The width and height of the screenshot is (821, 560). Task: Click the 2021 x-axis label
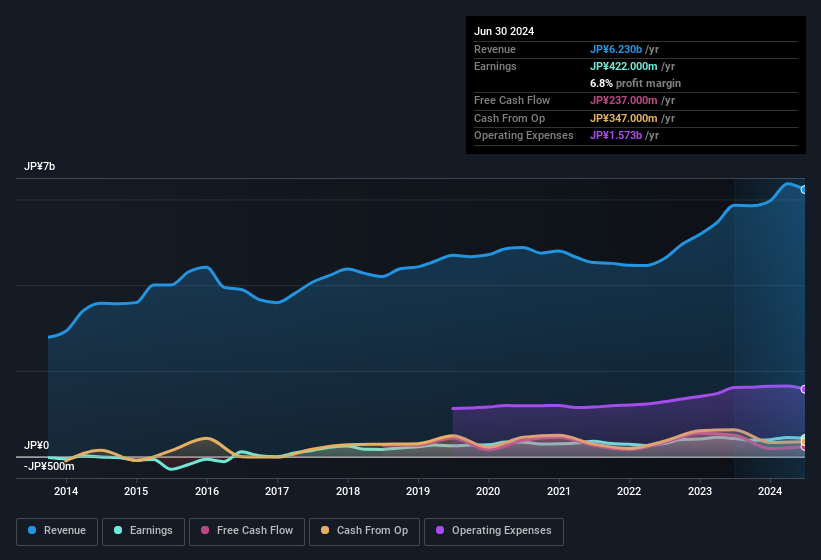[x=559, y=491]
